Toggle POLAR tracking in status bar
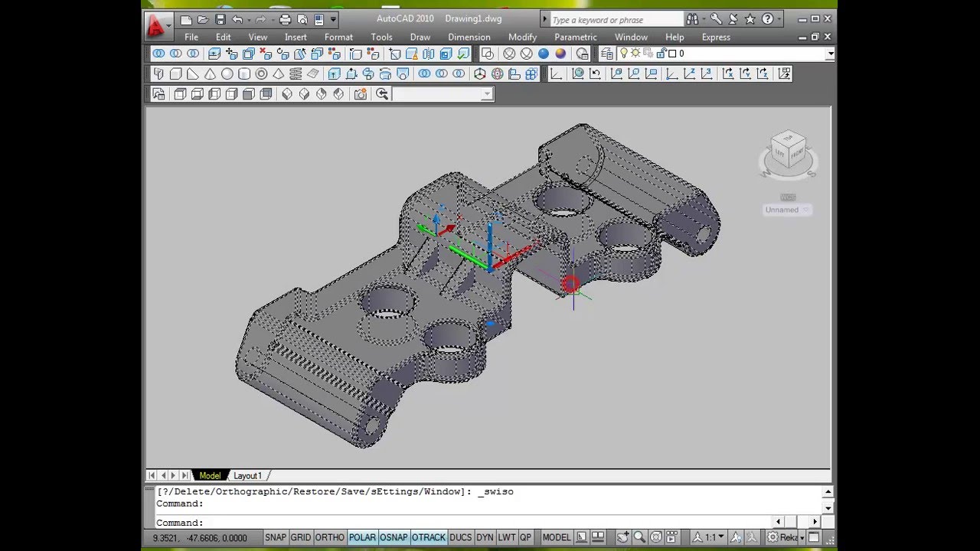Viewport: 980px width, 551px height. coord(362,537)
